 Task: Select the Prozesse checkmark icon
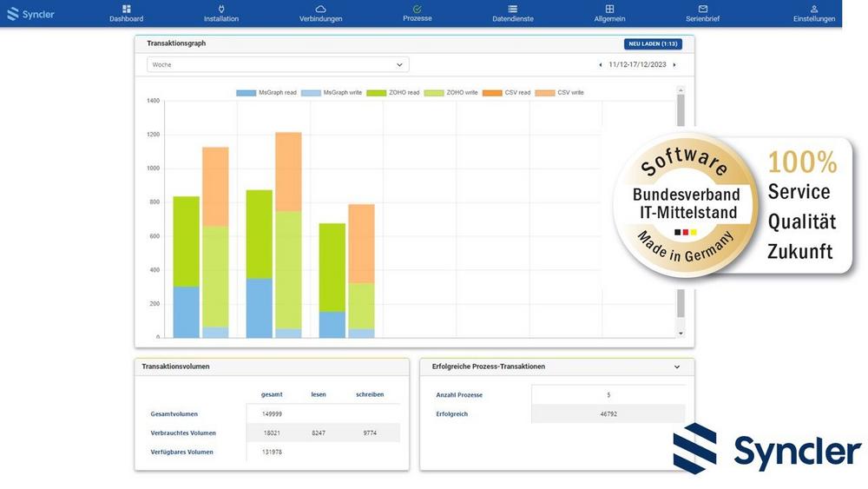coord(418,9)
